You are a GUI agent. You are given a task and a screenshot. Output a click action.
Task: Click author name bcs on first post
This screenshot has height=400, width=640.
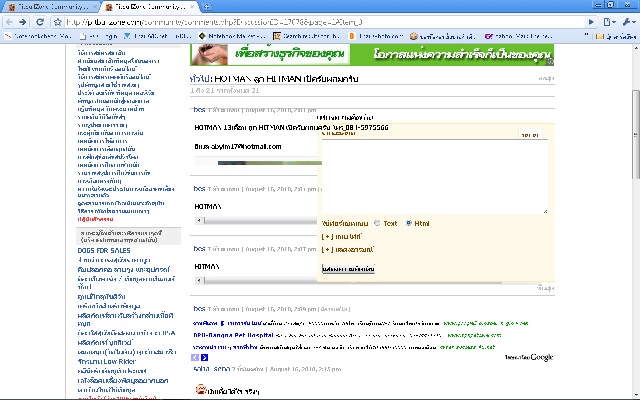pyautogui.click(x=199, y=110)
